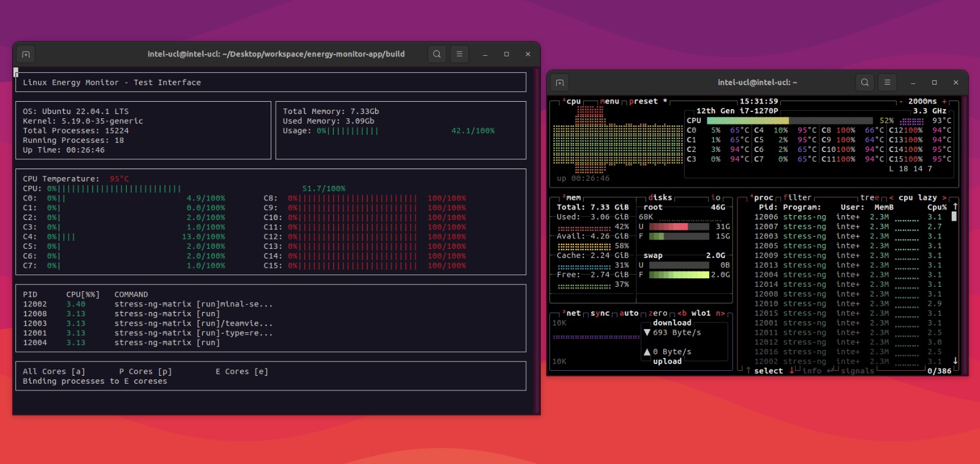Screen dimensions: 980x464
Task: Click the swap free bar in btop
Action: [x=678, y=275]
